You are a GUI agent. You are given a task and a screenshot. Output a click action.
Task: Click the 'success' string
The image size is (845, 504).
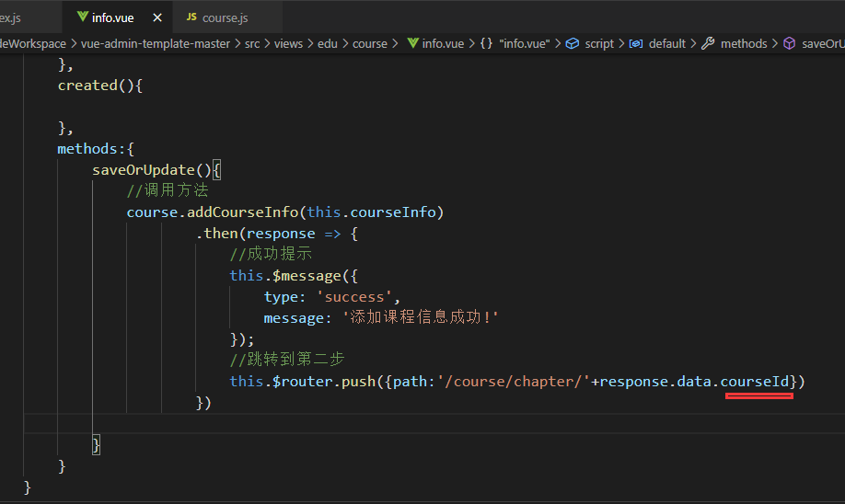354,297
